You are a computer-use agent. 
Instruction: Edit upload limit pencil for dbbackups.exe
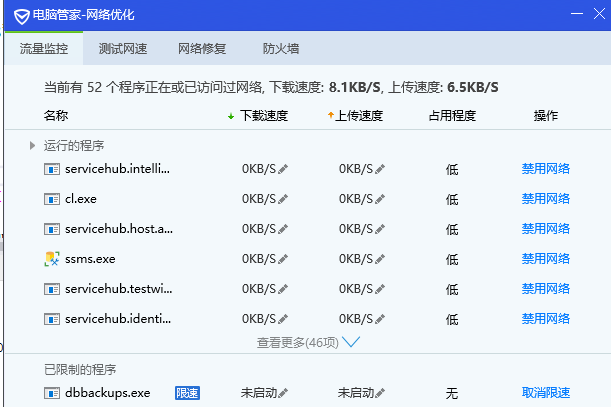(x=380, y=393)
